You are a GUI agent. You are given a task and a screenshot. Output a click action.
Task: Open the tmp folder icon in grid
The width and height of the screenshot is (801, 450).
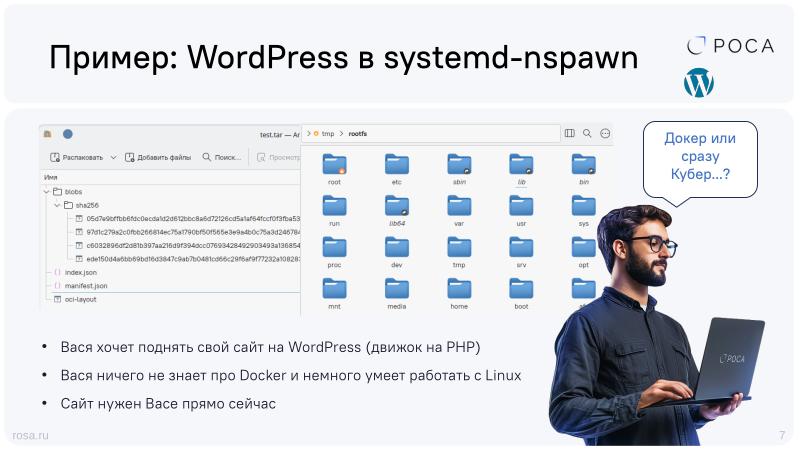[x=459, y=247]
